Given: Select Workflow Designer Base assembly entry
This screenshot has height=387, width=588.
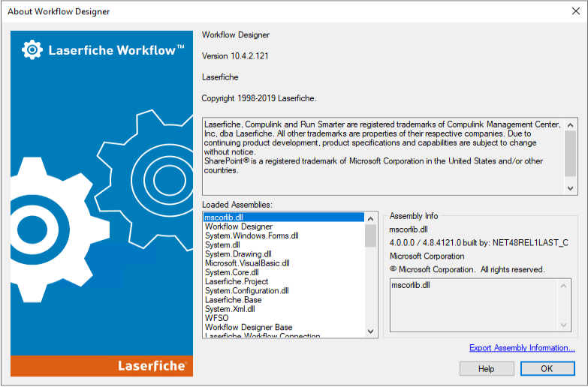Looking at the screenshot, I should coord(284,328).
